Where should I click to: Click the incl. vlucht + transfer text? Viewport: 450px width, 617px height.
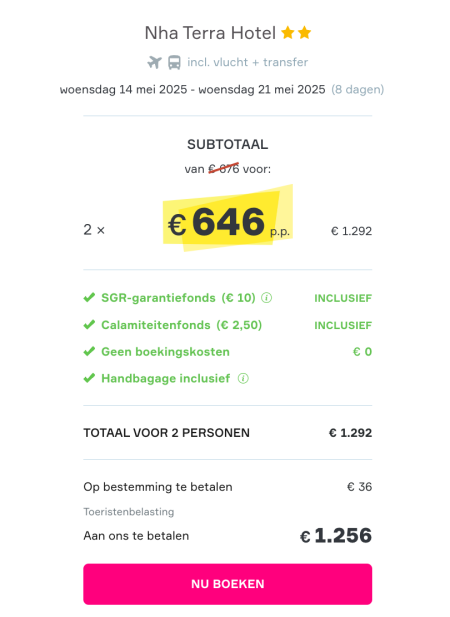(x=247, y=62)
